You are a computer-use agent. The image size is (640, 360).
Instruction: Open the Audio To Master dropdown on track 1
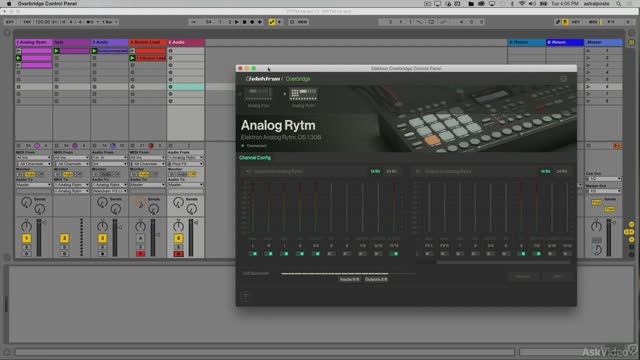(33, 185)
